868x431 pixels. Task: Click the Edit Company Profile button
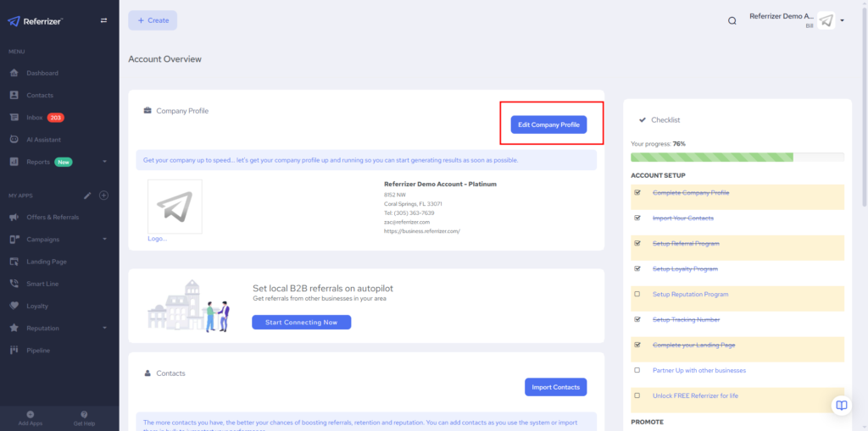click(x=548, y=124)
